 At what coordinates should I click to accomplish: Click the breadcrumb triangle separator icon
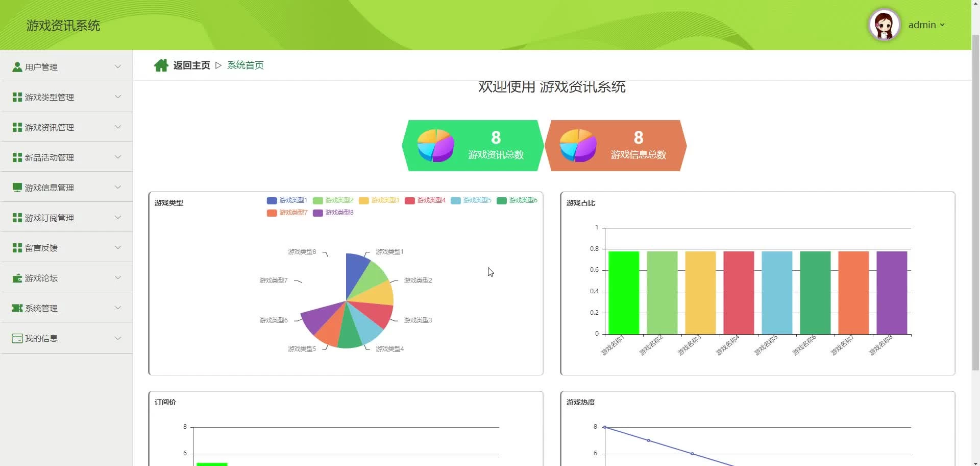pos(218,65)
